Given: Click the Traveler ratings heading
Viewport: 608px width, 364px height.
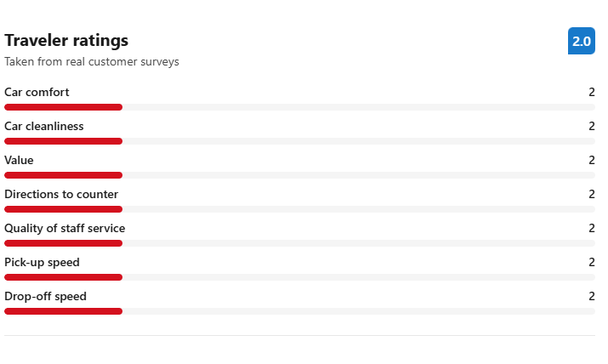Looking at the screenshot, I should coord(66,40).
